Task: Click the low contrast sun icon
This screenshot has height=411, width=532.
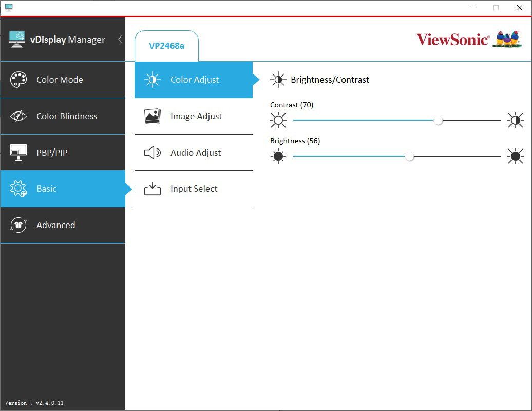Action: click(278, 120)
